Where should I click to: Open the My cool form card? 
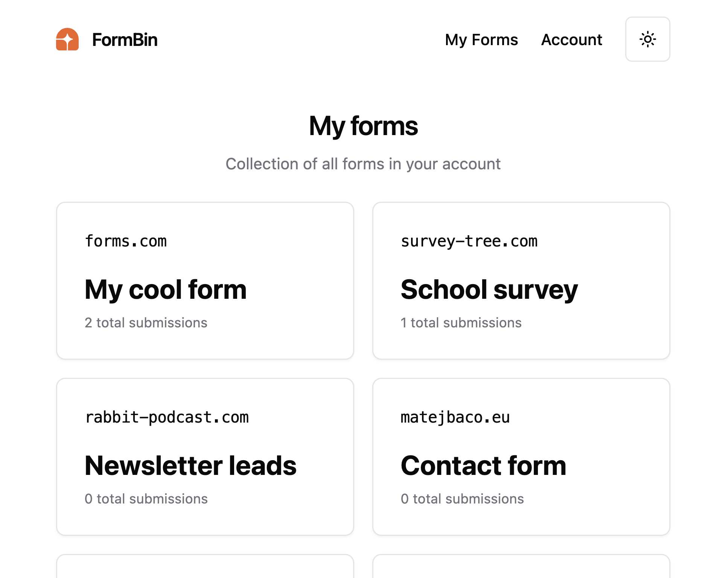point(205,281)
